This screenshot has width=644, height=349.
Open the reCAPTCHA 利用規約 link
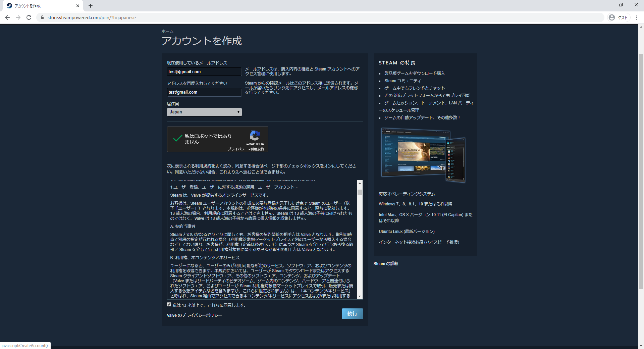pos(257,149)
